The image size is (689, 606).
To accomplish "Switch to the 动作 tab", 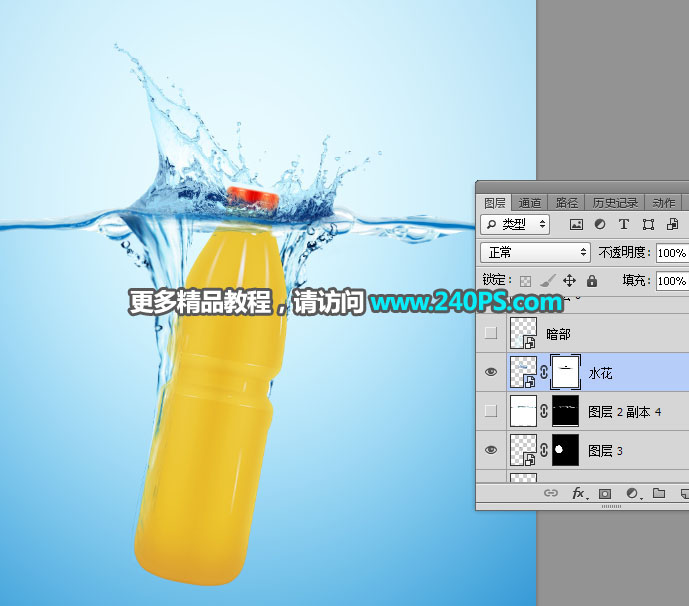I will point(664,203).
